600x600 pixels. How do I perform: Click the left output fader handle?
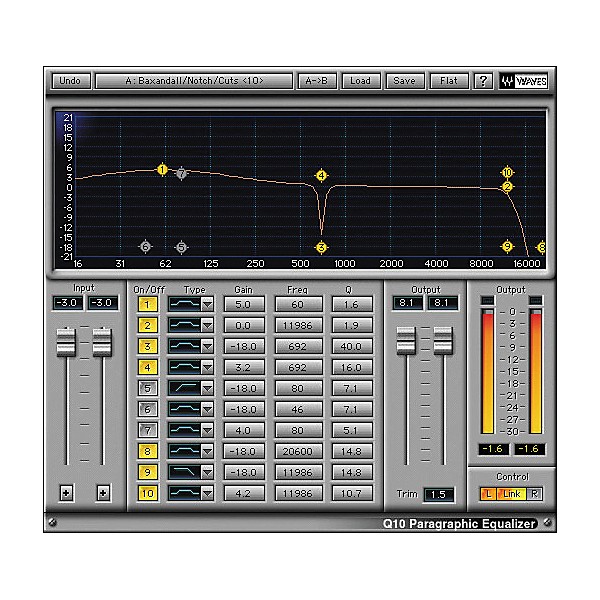coord(406,340)
